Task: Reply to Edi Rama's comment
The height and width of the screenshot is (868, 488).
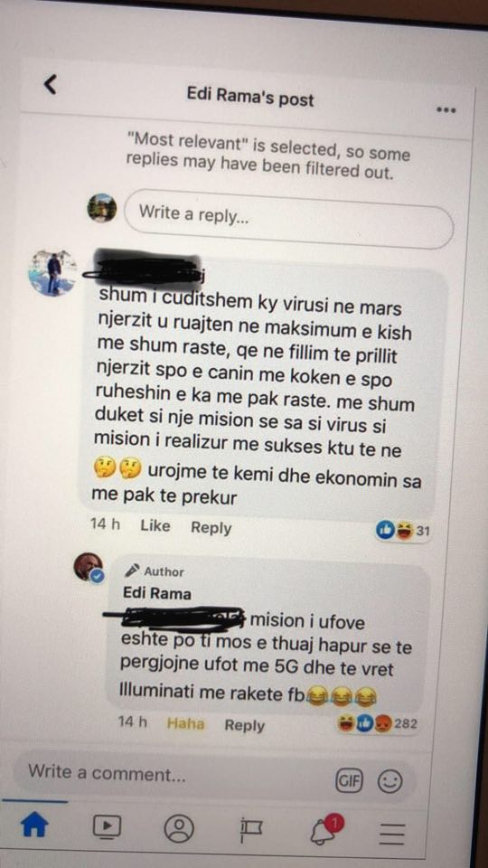Action: (x=245, y=725)
